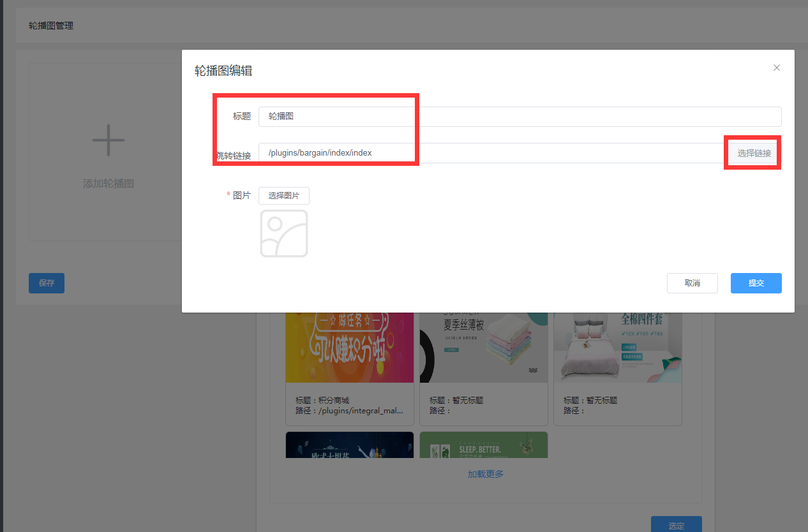The image size is (808, 532).
Task: Click the image placeholder icon under 选择图片
Action: pyautogui.click(x=284, y=233)
